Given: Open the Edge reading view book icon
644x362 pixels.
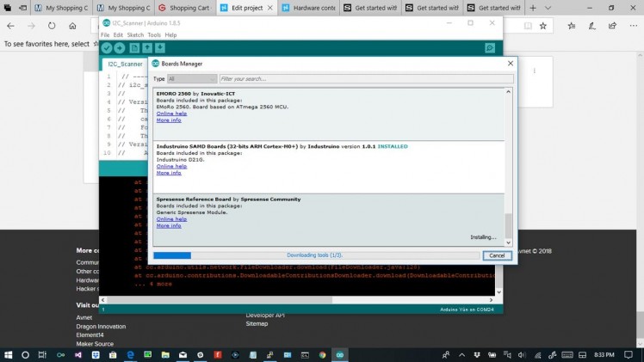Looking at the screenshot, I should 528,26.
